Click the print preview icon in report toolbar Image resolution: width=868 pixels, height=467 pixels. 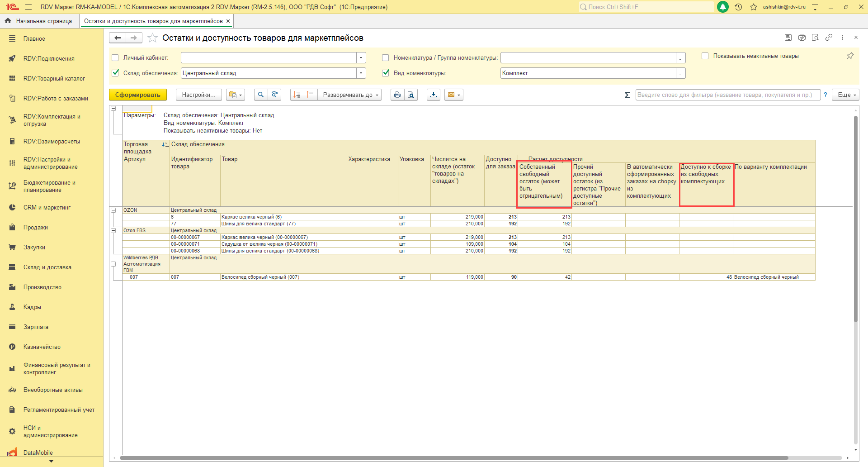(x=411, y=95)
